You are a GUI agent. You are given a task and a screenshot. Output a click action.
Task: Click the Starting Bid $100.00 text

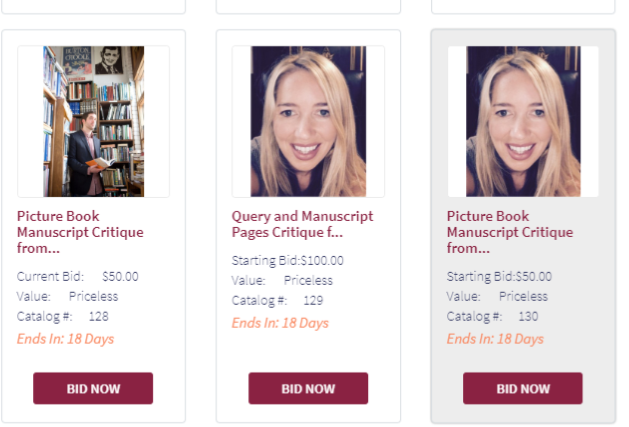coord(288,261)
